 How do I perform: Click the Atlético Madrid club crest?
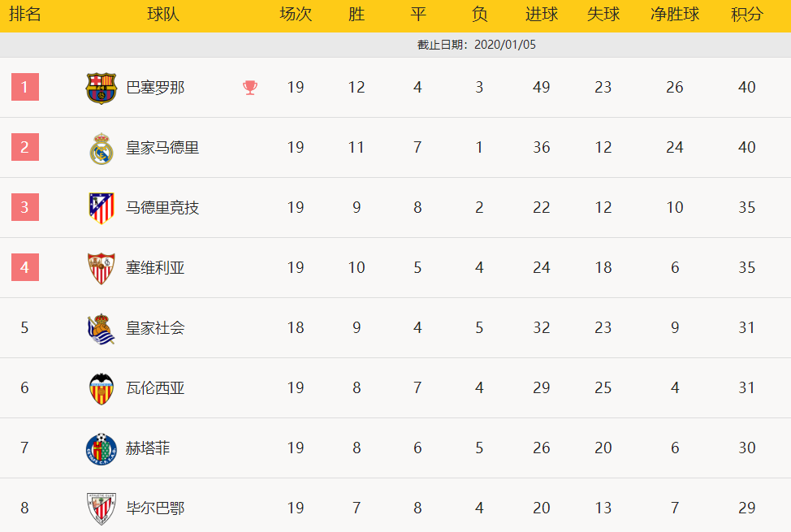click(102, 208)
